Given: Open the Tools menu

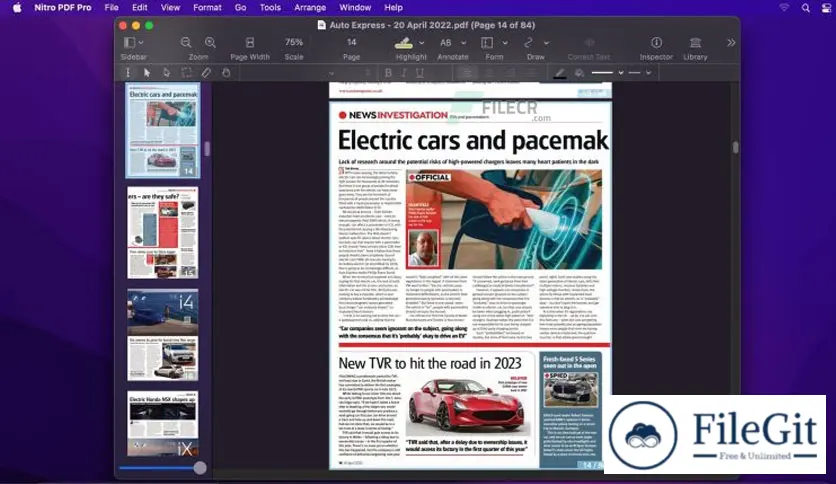Looking at the screenshot, I should pyautogui.click(x=270, y=7).
